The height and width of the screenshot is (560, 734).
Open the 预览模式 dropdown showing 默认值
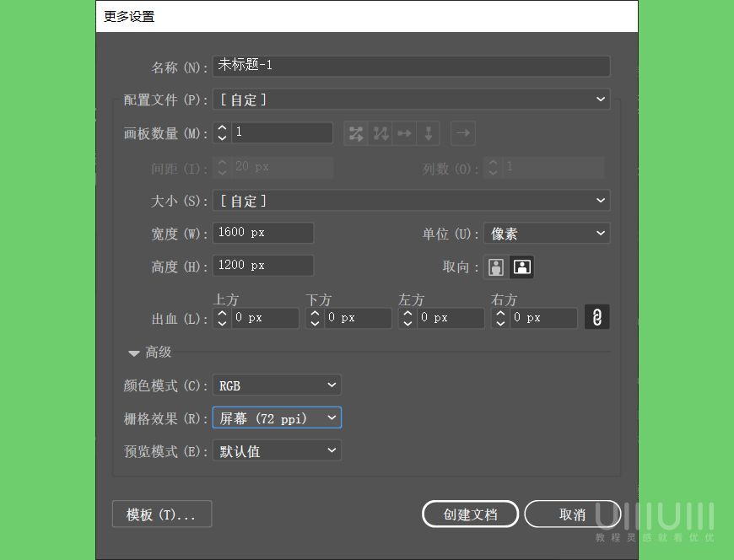click(277, 450)
